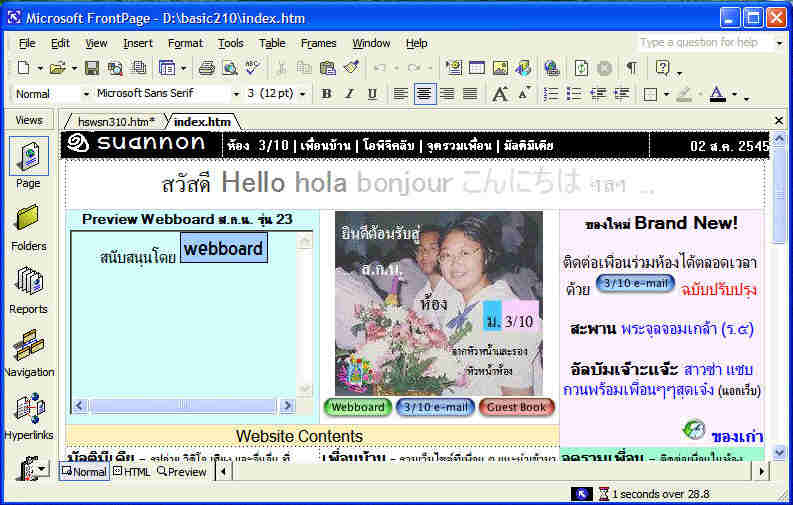Open the Insert menu

[138, 43]
